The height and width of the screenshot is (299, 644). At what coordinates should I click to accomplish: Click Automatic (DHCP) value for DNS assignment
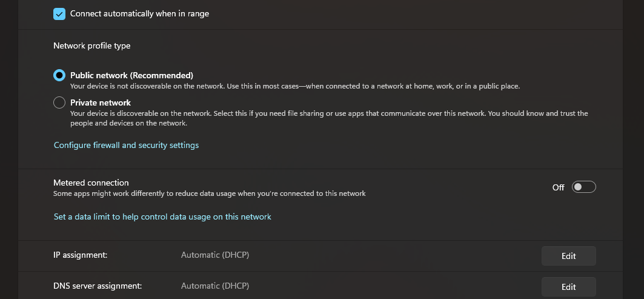[x=215, y=286]
